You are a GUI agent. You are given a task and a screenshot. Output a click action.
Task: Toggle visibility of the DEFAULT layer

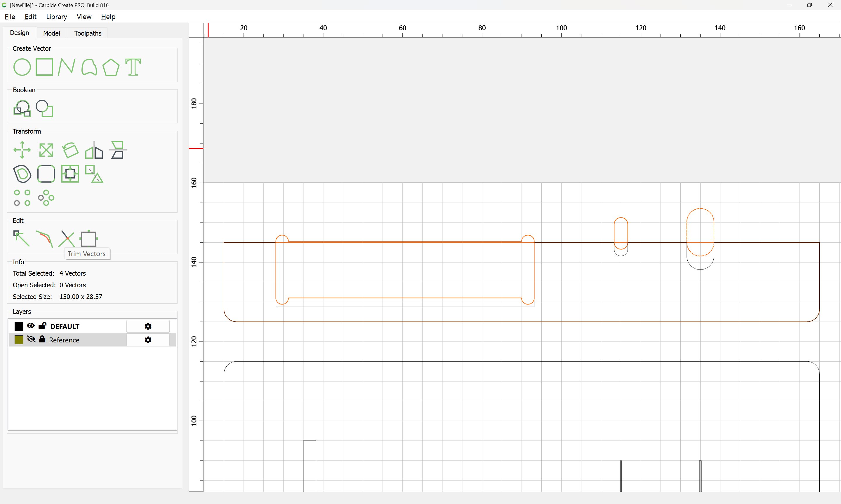click(31, 326)
